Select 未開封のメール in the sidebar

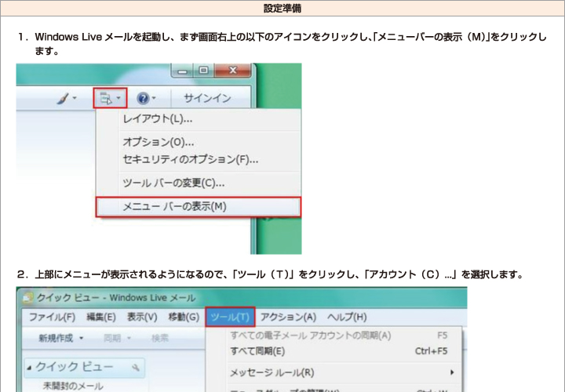[x=73, y=387]
